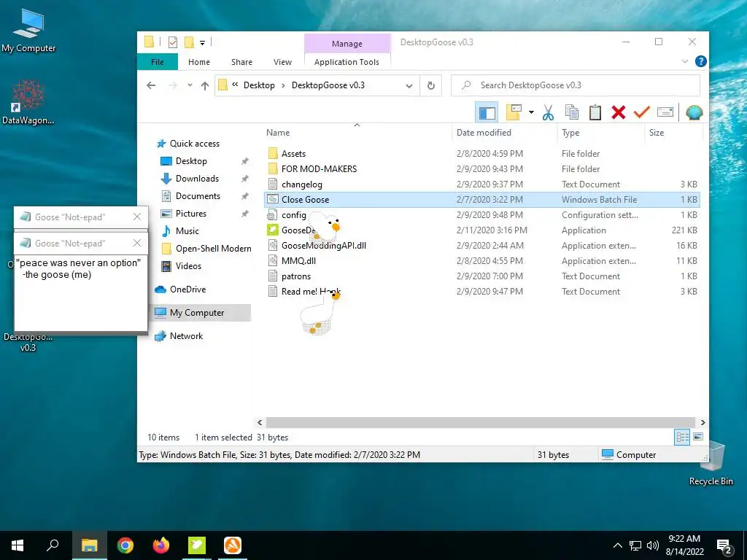Open Pictures in navigation pane
747x560 pixels.
(x=190, y=214)
